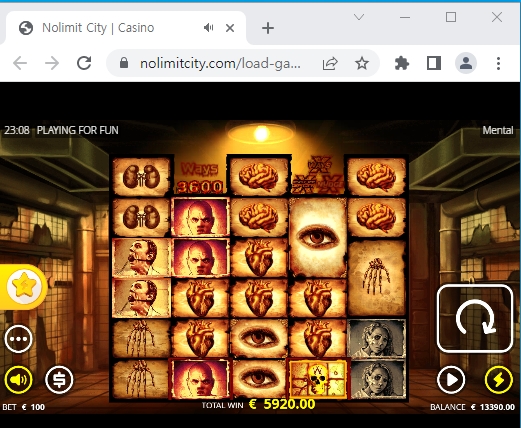Toggle fast spin lightning bolt button
Screen dimensions: 521x428
[499, 380]
